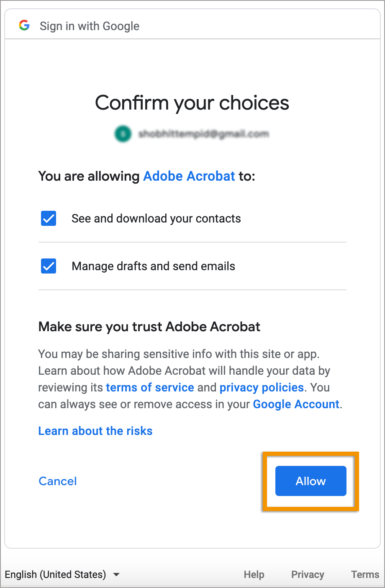Image resolution: width=385 pixels, height=588 pixels.
Task: Click the Manage drafts and send emails label
Action: [x=153, y=266]
